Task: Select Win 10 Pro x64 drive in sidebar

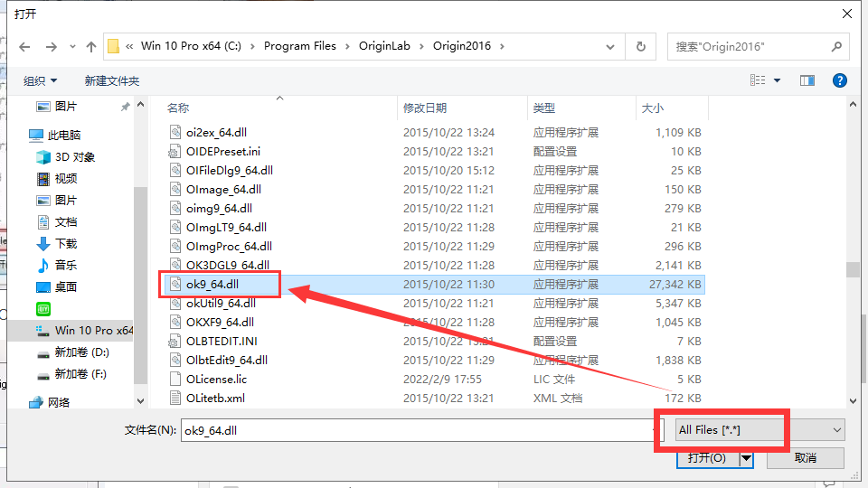Action: pos(94,331)
